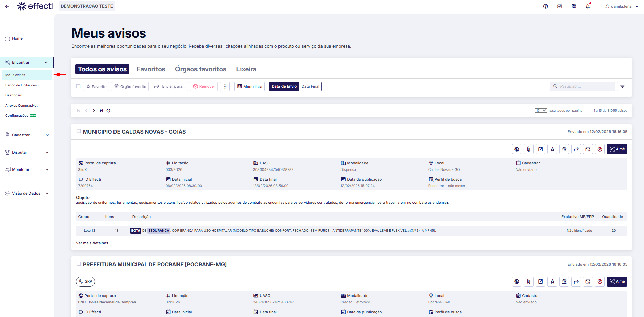Click red remove icon on Pocrane notice
Viewport: 644px width, 317px height.
pyautogui.click(x=600, y=282)
